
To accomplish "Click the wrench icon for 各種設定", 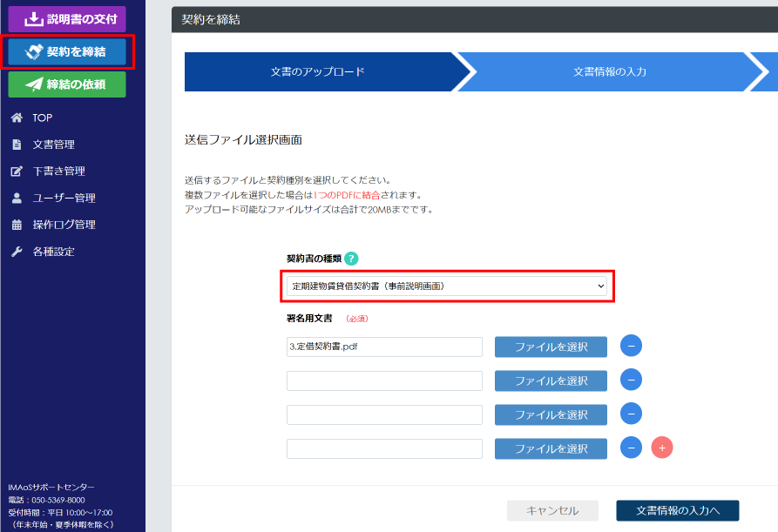I will point(17,252).
